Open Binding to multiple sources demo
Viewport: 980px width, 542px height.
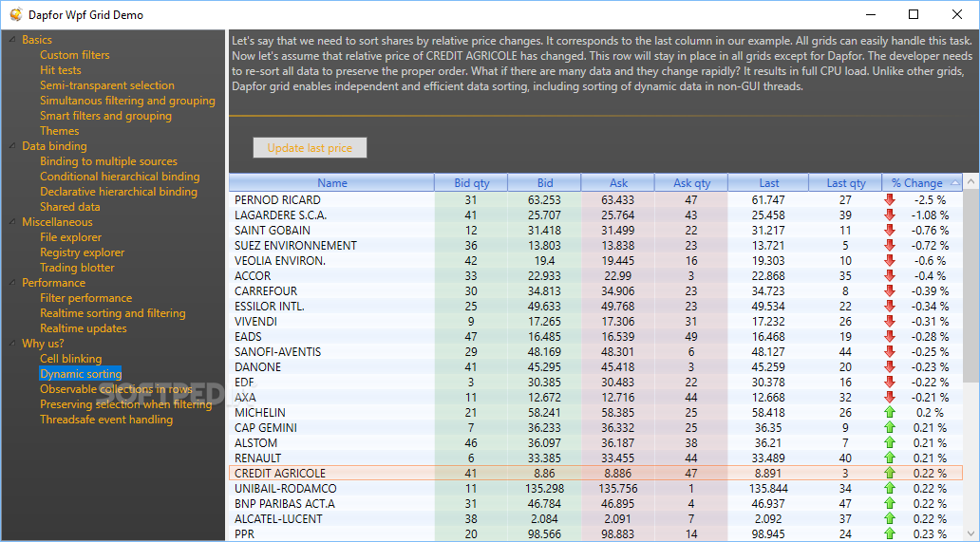[109, 161]
